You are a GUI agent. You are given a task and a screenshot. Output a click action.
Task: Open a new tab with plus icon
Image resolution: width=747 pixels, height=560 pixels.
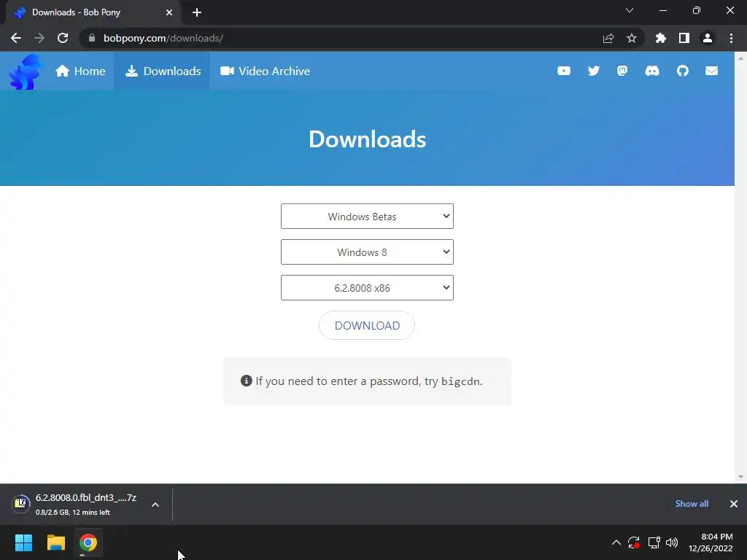(x=197, y=12)
